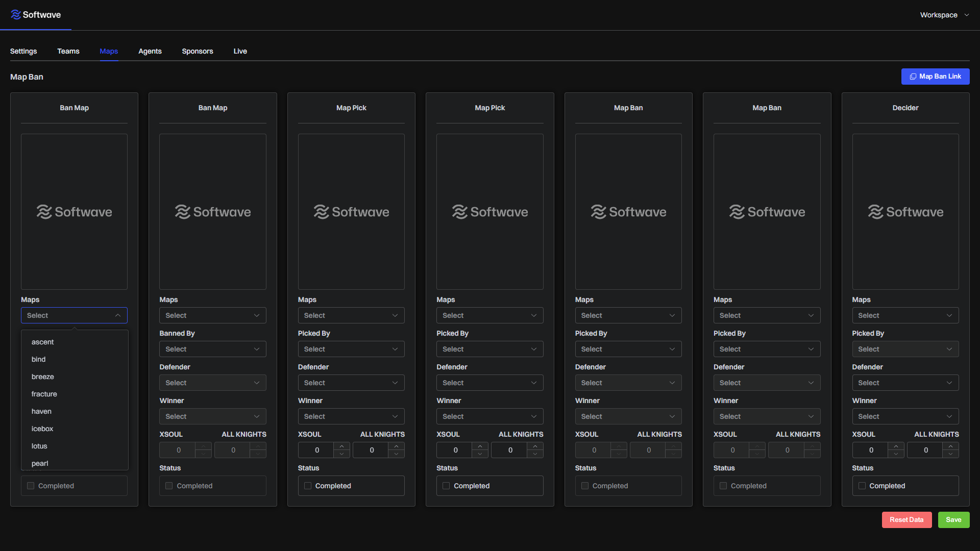Expand Winner dropdown on third Map Pick card
This screenshot has height=551, width=980.
[x=351, y=416]
